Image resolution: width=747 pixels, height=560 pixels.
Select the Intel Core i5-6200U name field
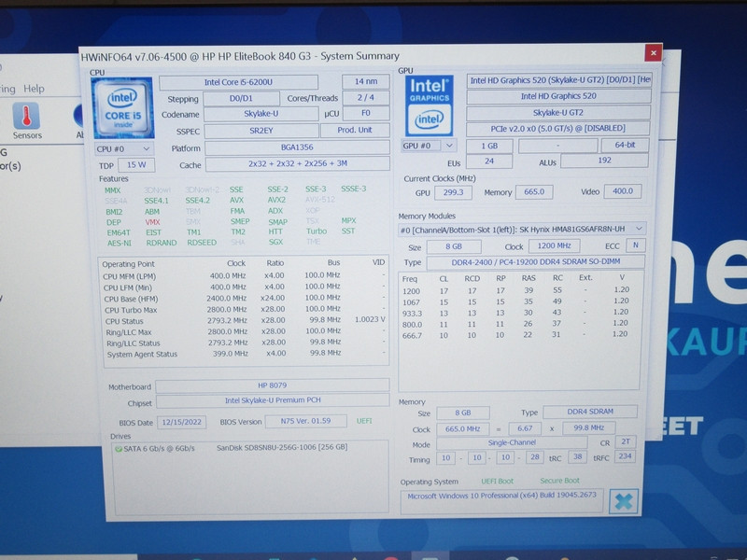(x=238, y=82)
